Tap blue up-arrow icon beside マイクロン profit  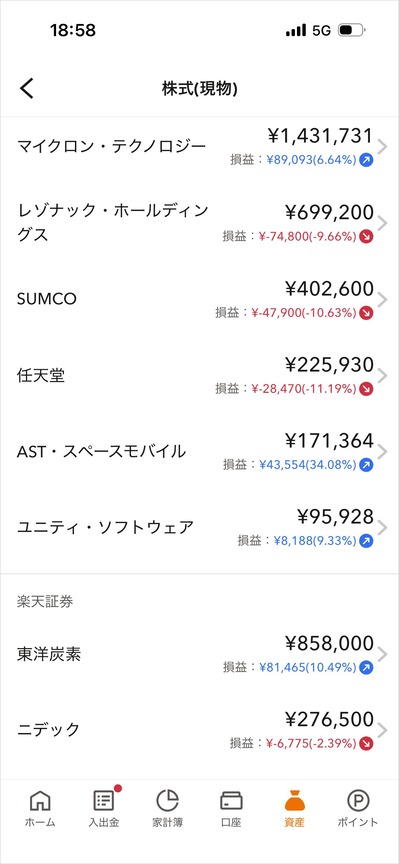[366, 160]
